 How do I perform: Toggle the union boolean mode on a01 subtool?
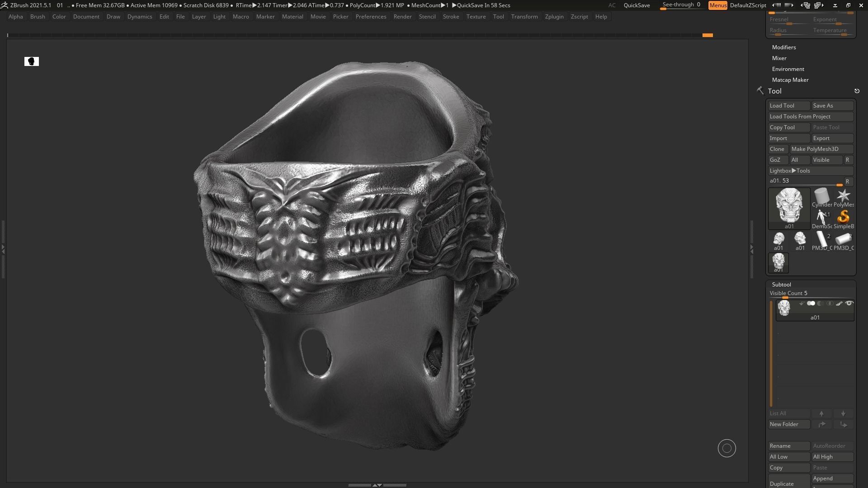pos(811,304)
